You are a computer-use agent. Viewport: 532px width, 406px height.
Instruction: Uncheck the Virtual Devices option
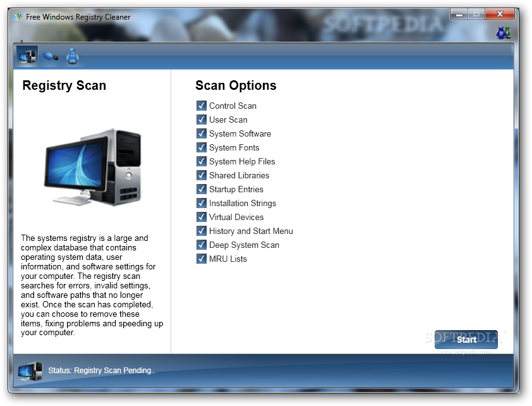202,217
